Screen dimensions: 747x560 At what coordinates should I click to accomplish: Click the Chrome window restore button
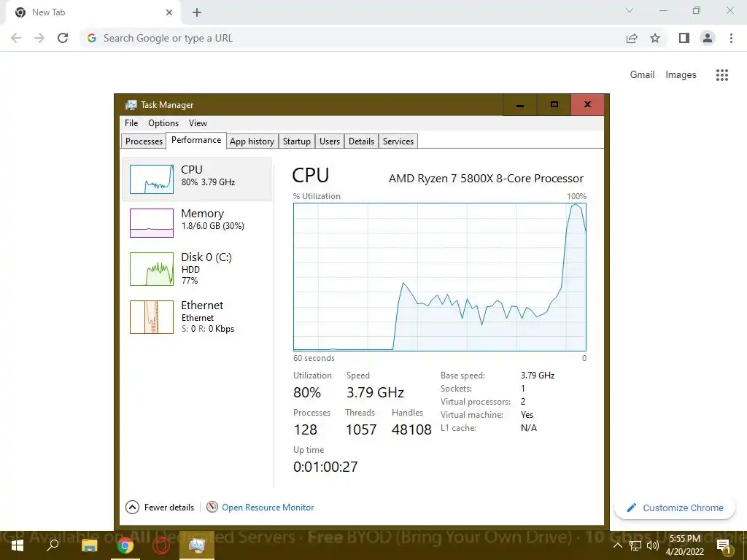(x=697, y=10)
